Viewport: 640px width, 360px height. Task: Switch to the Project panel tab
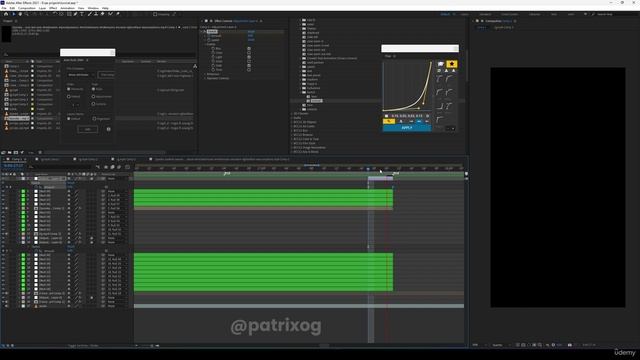click(x=8, y=21)
